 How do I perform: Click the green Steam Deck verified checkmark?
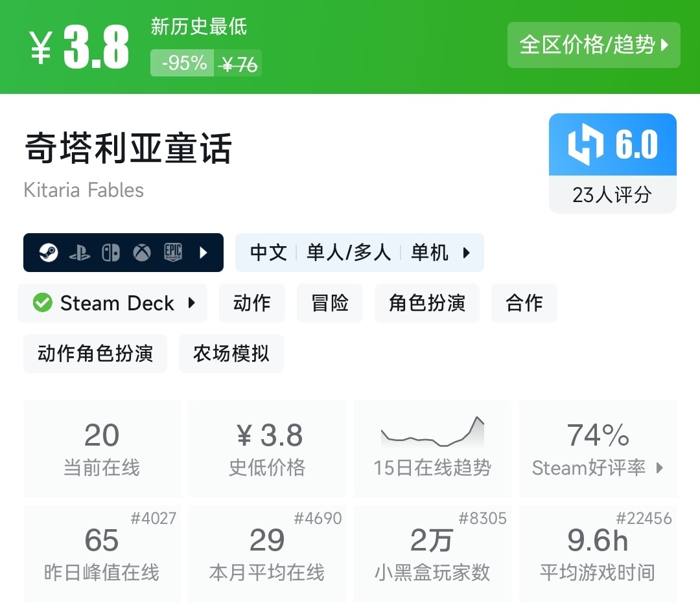pos(43,302)
